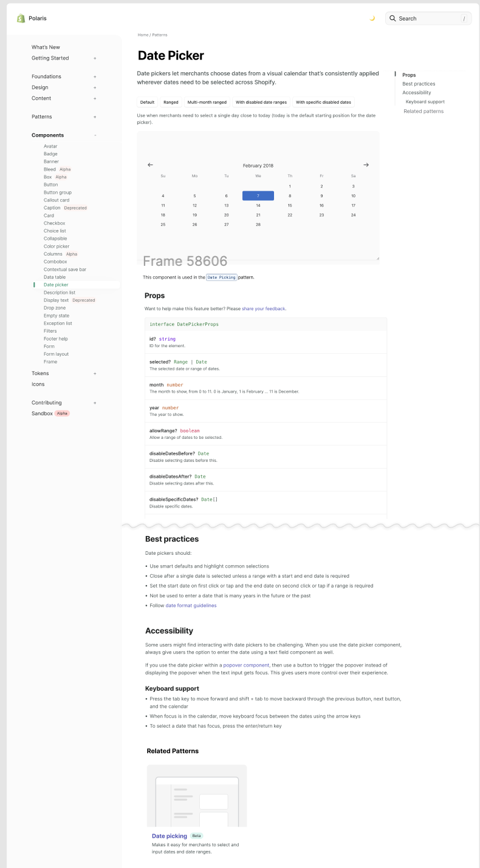Switch to the Ranged variant tab
The image size is (480, 868).
point(171,102)
